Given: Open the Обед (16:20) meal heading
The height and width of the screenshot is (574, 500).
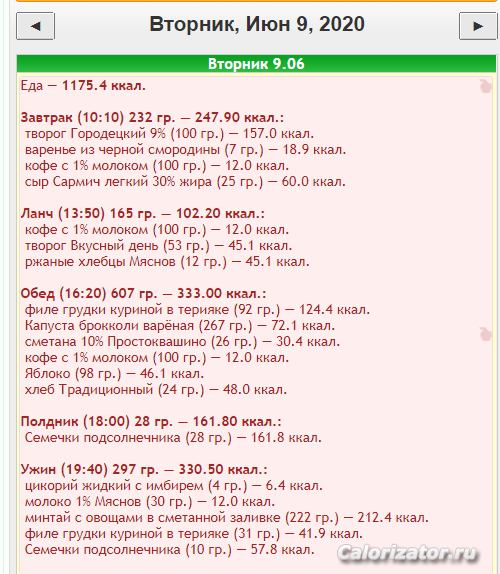Looking at the screenshot, I should pos(143,294).
